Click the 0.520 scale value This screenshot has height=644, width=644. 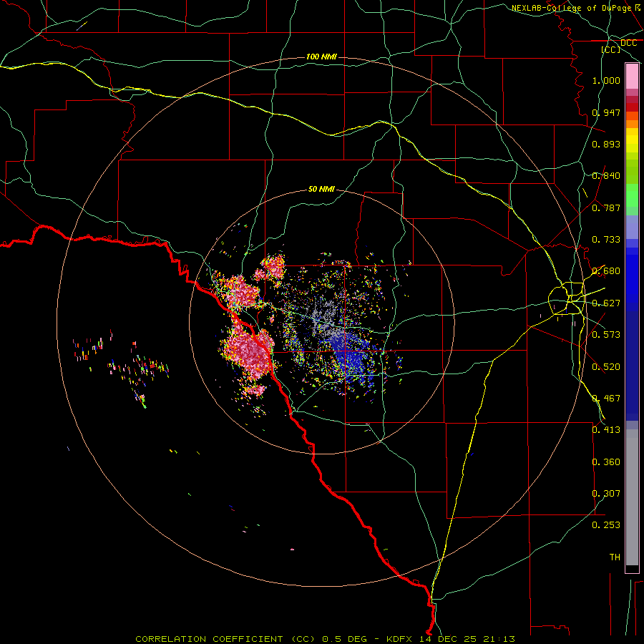[x=606, y=367]
